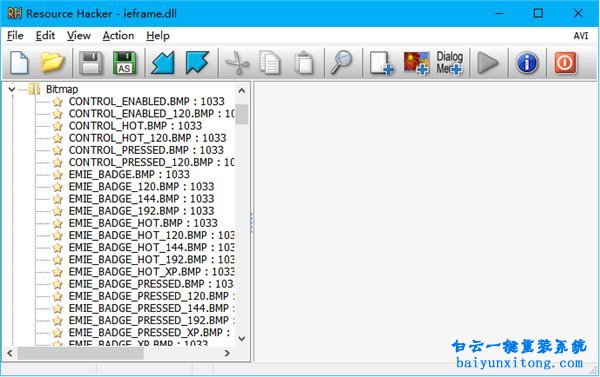Viewport: 600px width, 377px height.
Task: Select EMIE_BADGE_HOT.BMP : 1033 item
Action: coord(143,223)
